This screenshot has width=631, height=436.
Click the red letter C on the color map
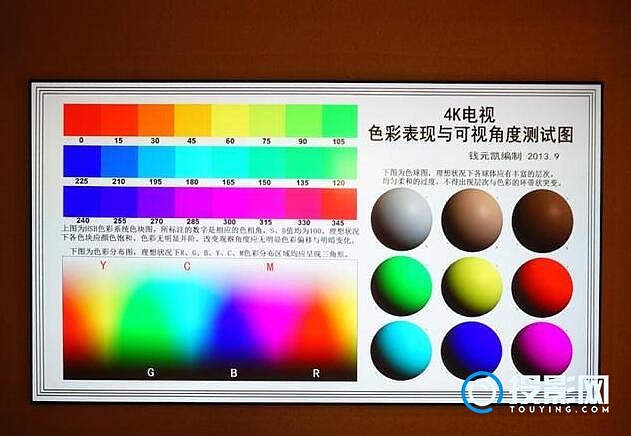point(187,266)
